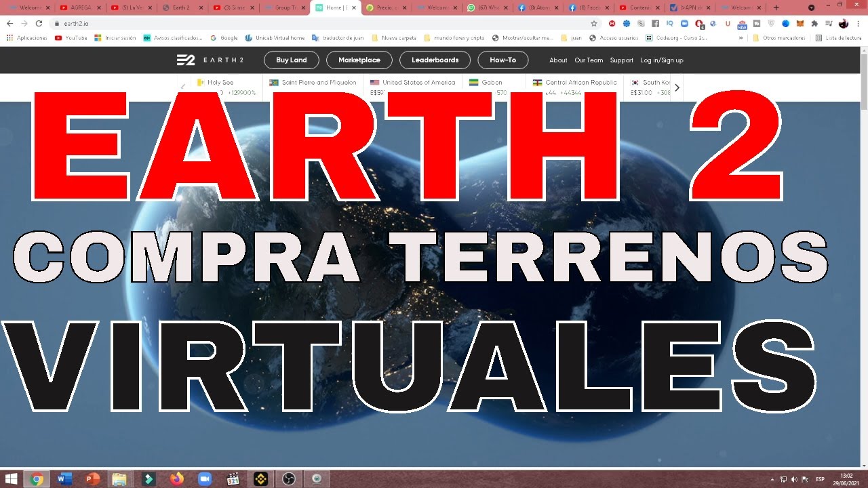This screenshot has width=868, height=488.
Task: Click the Our Team link
Action: 589,60
